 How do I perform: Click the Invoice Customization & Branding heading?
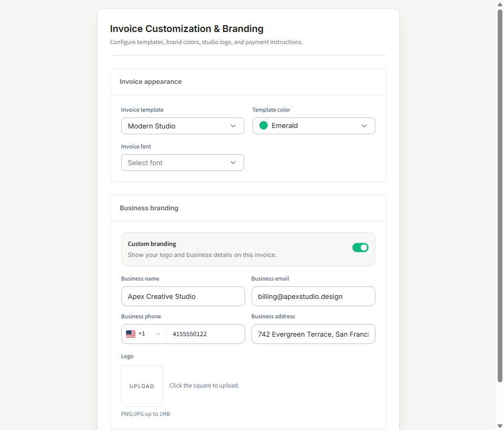click(x=187, y=29)
